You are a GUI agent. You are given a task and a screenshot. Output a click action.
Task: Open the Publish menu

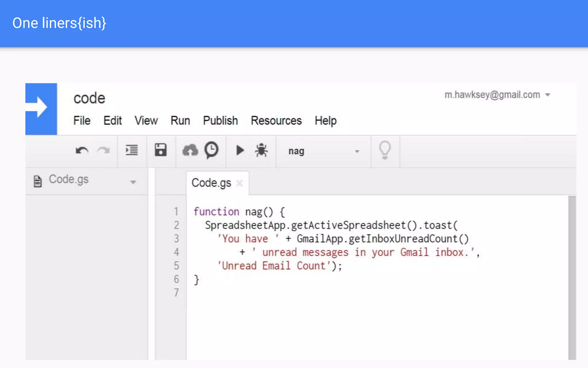tap(220, 120)
